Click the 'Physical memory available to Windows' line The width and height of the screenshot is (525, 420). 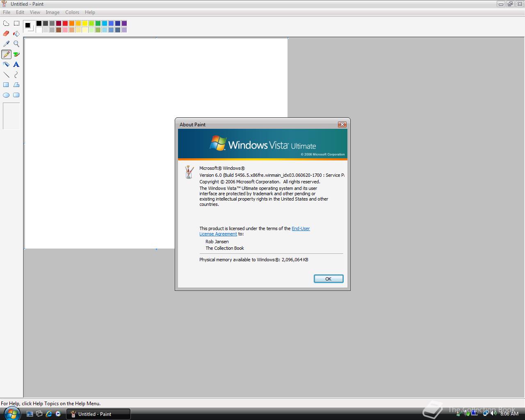coord(254,260)
